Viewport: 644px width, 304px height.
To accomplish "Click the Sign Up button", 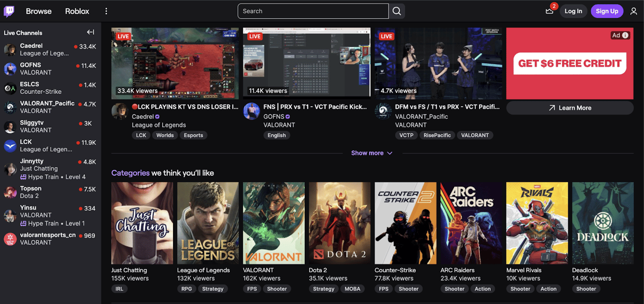I will [607, 11].
